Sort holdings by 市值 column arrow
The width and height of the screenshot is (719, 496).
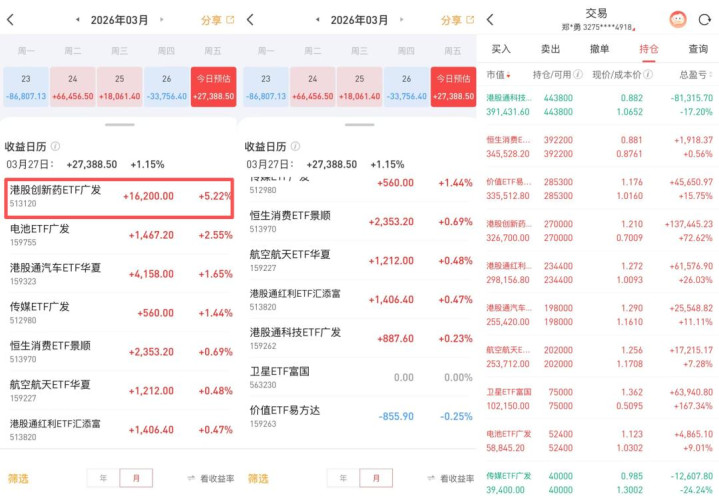pyautogui.click(x=508, y=75)
